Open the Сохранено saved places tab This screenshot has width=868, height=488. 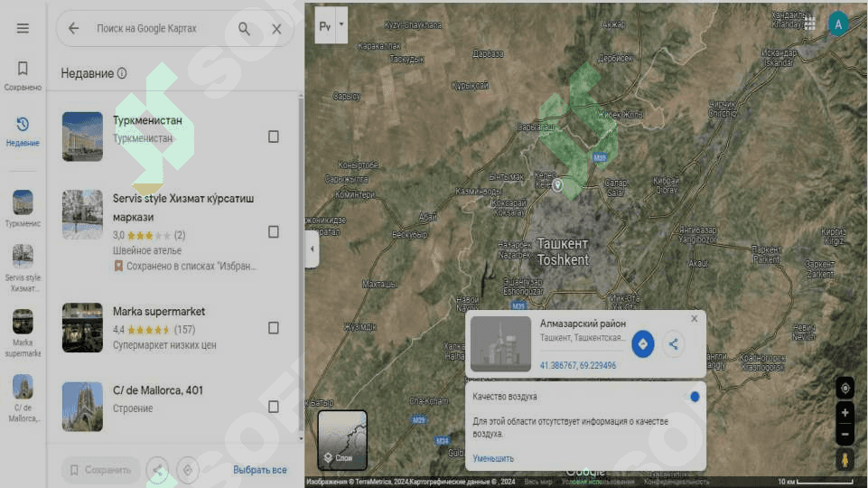pyautogui.click(x=23, y=75)
